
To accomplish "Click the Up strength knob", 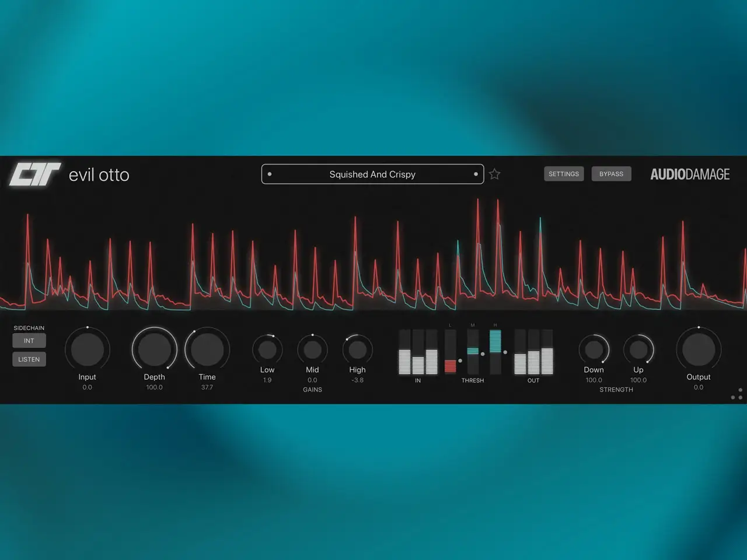I will 638,349.
